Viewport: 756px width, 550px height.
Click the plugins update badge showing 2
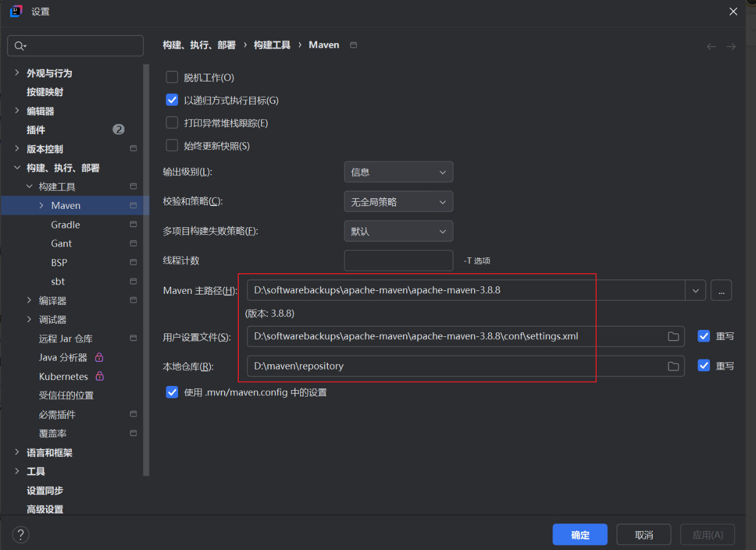pyautogui.click(x=119, y=129)
